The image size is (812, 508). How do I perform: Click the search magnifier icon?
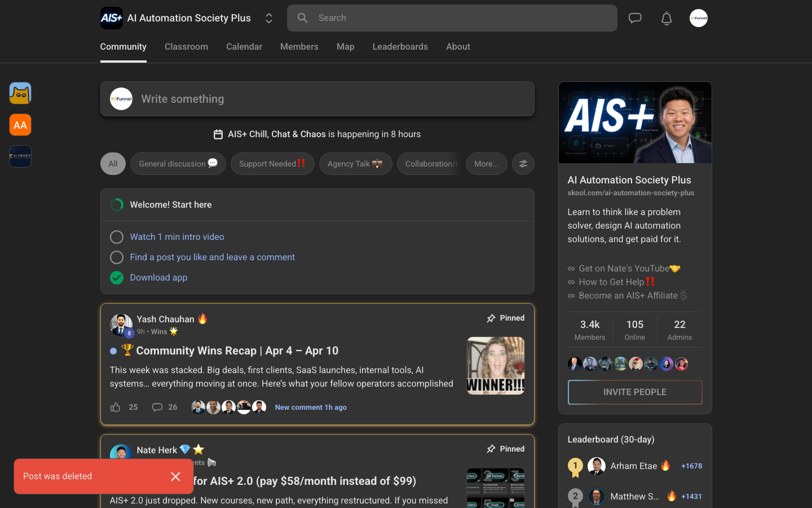pos(303,18)
